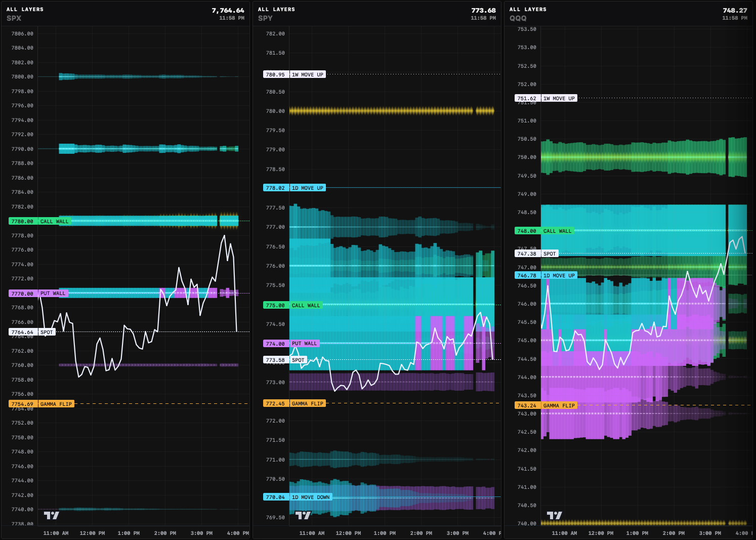Click the 775.00 CALL WALL label on SPY

293,305
